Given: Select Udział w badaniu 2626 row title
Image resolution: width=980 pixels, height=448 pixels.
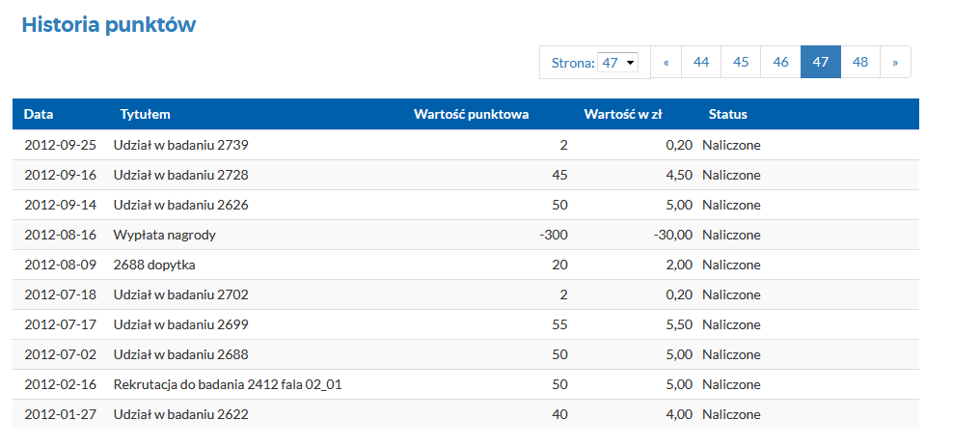Looking at the screenshot, I should [181, 206].
